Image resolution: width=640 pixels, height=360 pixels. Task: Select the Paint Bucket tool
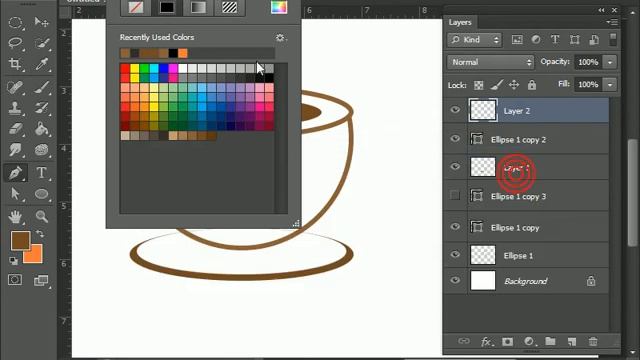[41, 129]
